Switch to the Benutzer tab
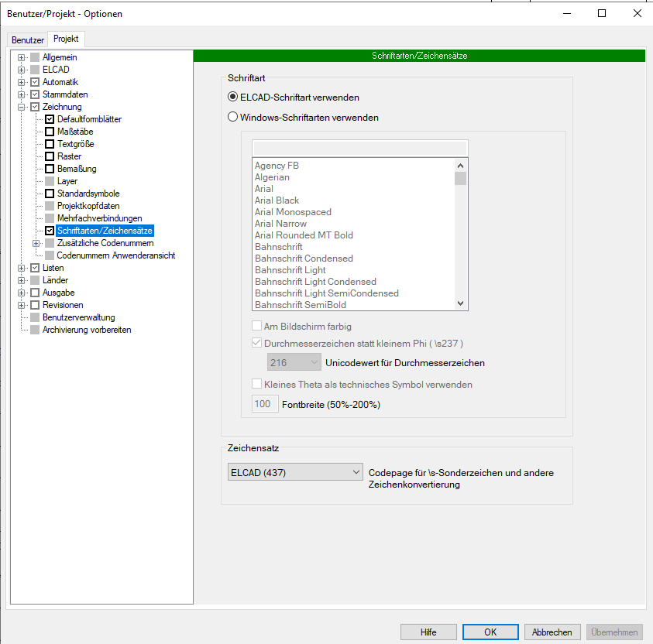 pyautogui.click(x=27, y=40)
